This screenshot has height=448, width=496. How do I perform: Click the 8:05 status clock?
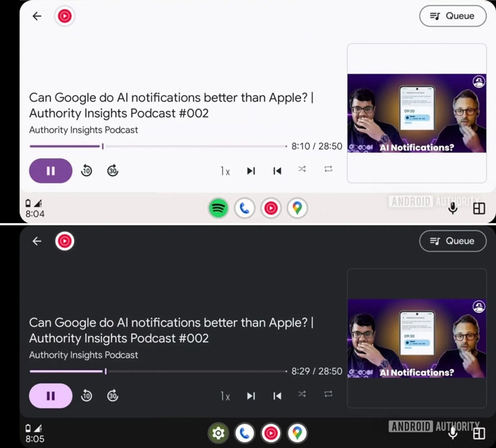tap(35, 439)
